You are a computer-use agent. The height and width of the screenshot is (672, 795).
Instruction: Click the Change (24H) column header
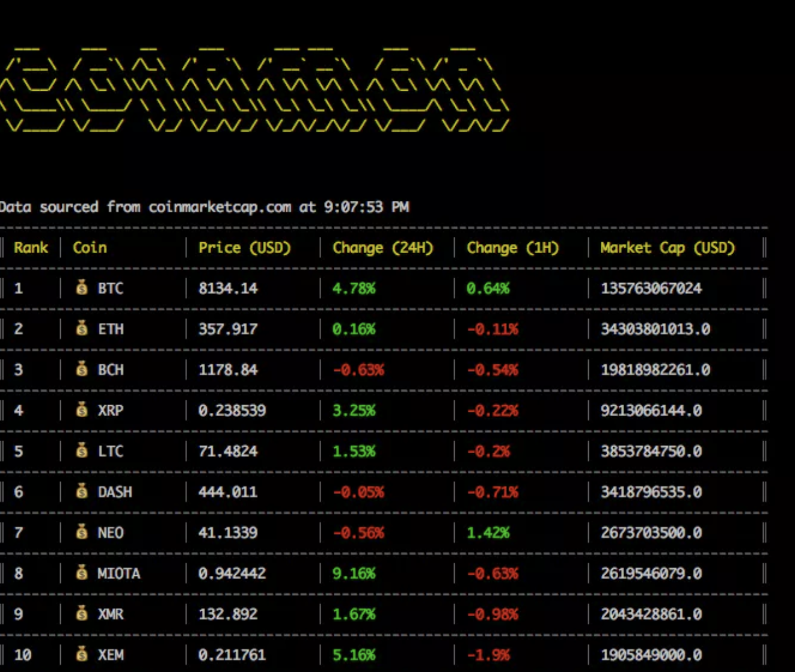pos(383,248)
